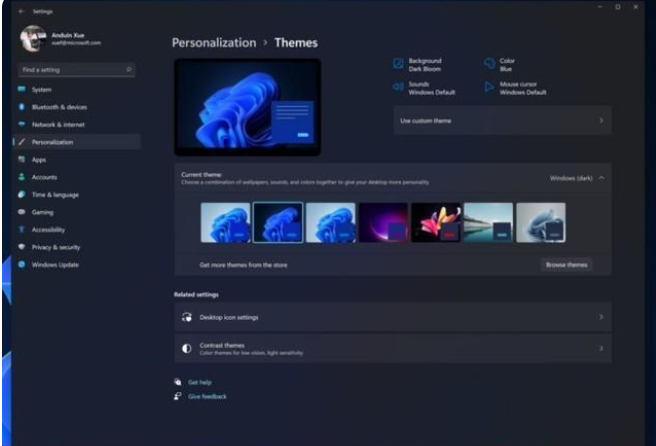
Task: Select the gray Flow theme thumbnail
Action: (x=541, y=223)
